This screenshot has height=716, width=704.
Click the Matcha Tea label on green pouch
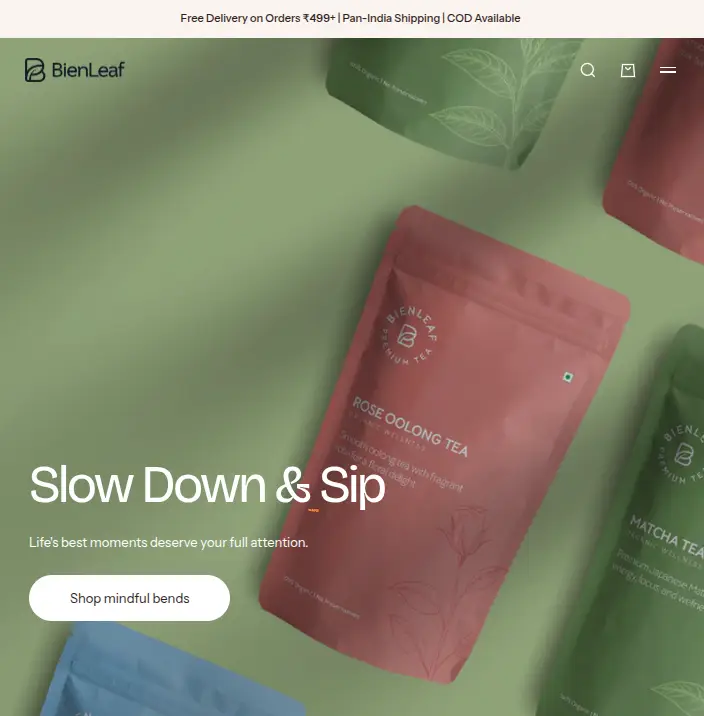pos(667,537)
